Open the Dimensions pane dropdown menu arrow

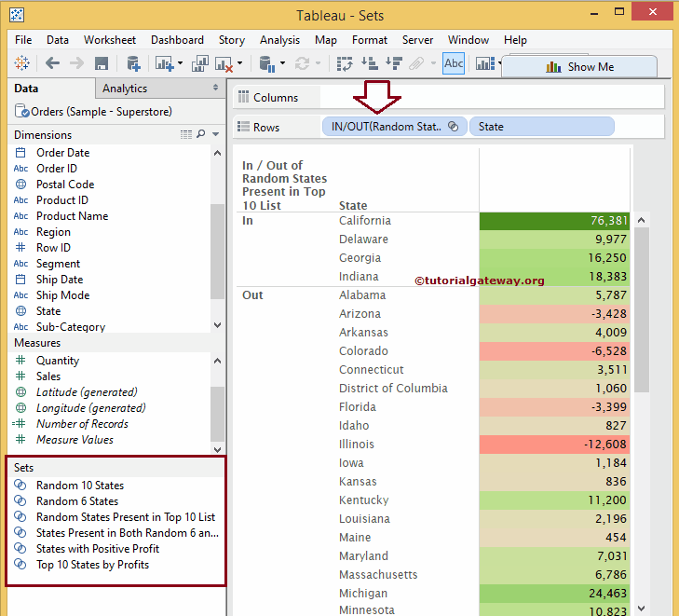pos(216,135)
